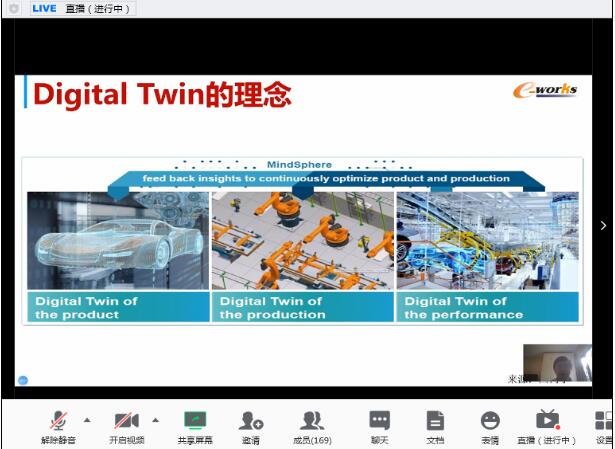The image size is (615, 449).
Task: Click the e-works logo on the slide
Action: [545, 91]
